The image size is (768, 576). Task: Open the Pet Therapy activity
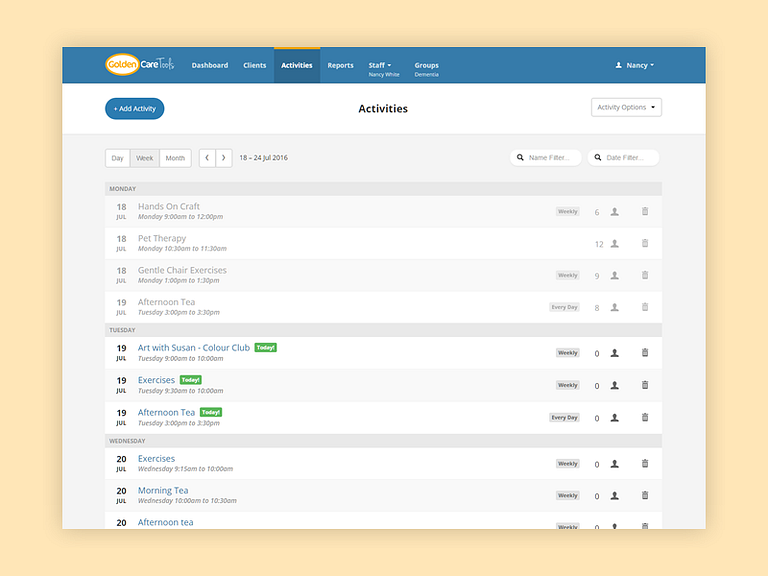tap(162, 238)
